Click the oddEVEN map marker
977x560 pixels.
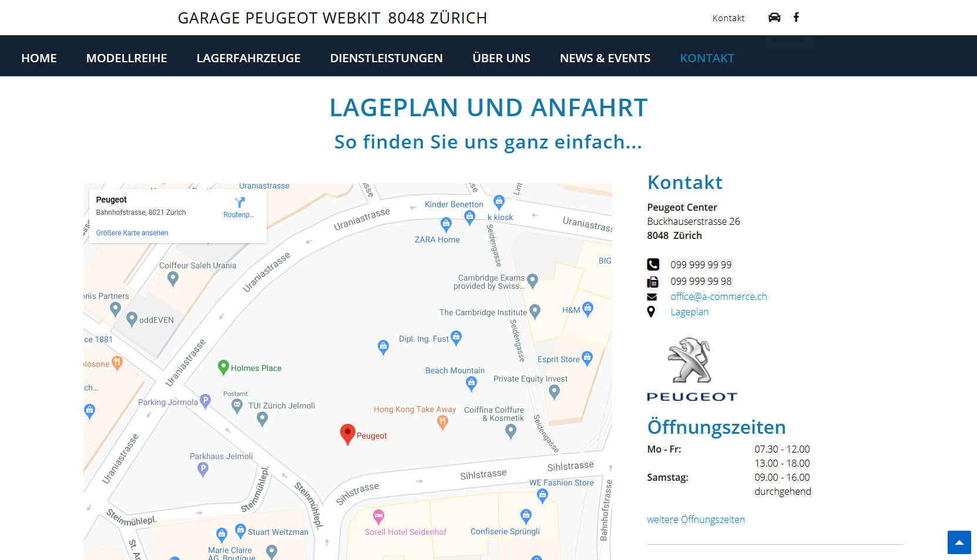(132, 319)
